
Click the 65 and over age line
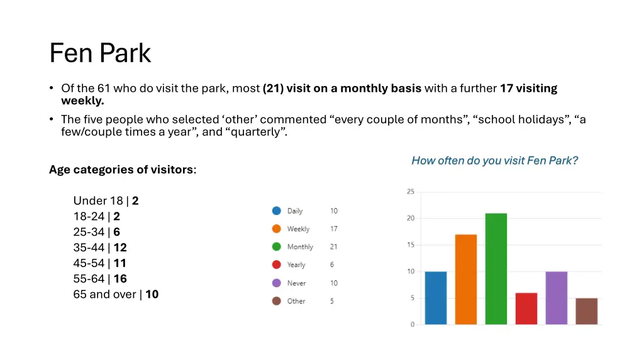[116, 294]
